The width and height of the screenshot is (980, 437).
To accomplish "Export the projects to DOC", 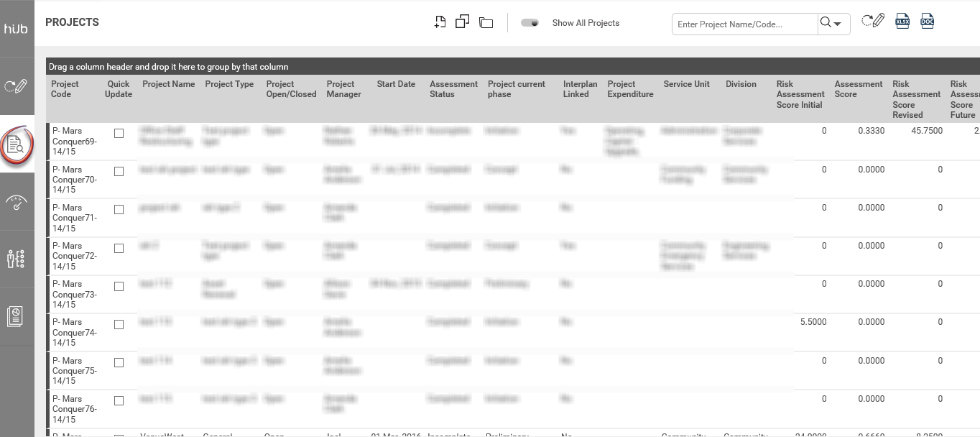I will [x=928, y=21].
